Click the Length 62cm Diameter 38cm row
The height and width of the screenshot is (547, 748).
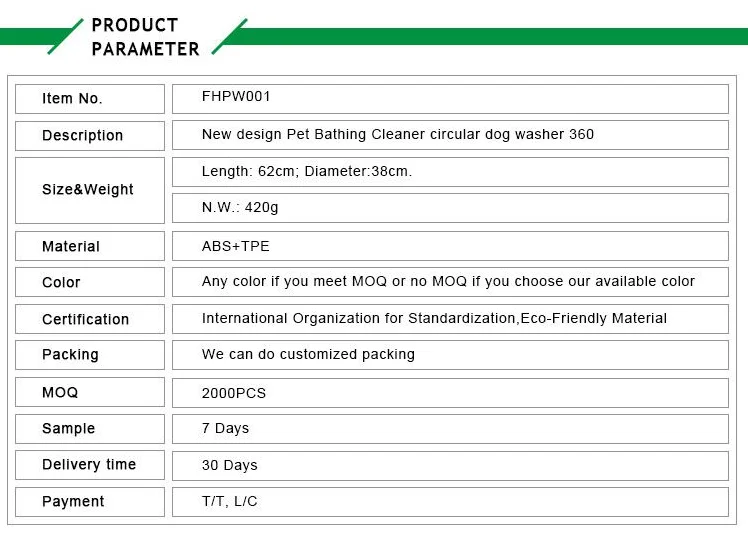coord(307,172)
